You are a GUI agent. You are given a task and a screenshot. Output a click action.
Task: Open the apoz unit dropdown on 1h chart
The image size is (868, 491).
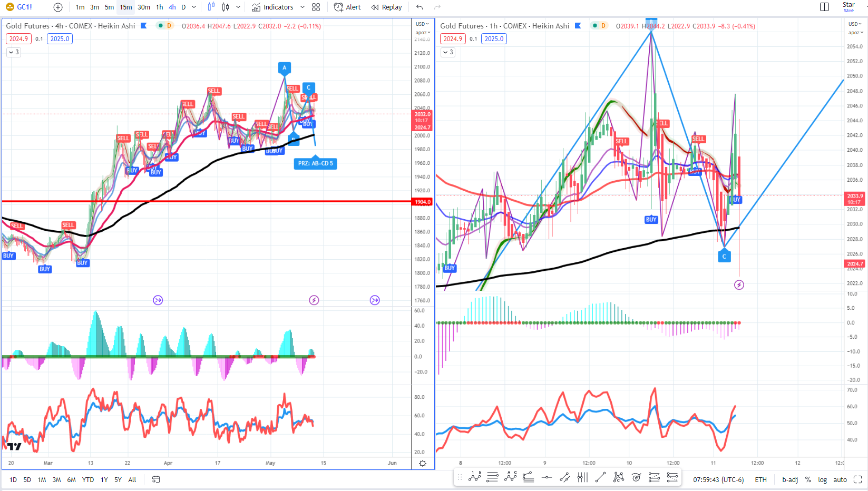(x=855, y=33)
